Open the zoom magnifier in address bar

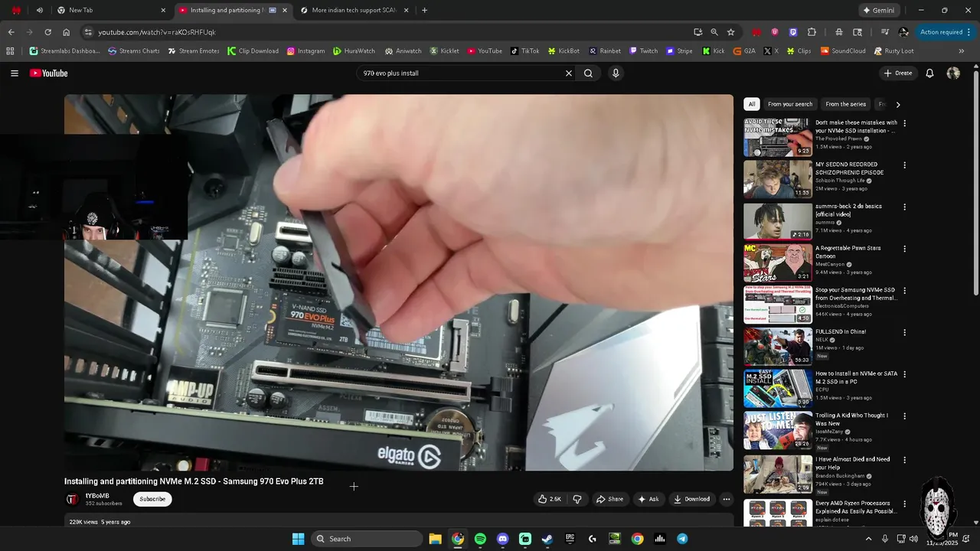coord(714,32)
